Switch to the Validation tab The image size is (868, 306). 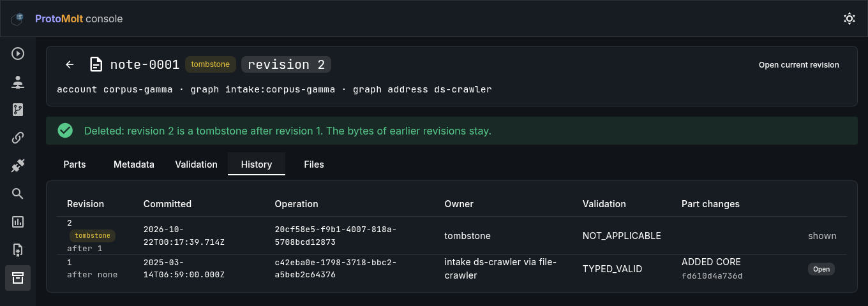(197, 164)
